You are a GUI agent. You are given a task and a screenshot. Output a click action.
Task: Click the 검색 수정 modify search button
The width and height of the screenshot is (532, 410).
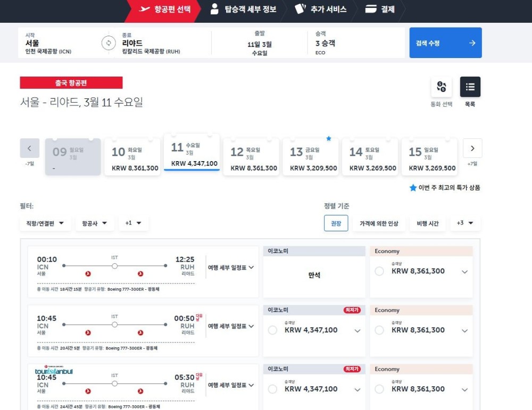click(445, 43)
